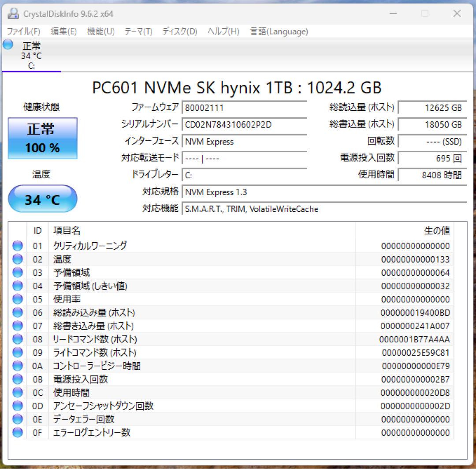Image resolution: width=476 pixels, height=469 pixels.
Task: Click status orb for row 0A コントローラービジー時間
Action: tap(18, 366)
